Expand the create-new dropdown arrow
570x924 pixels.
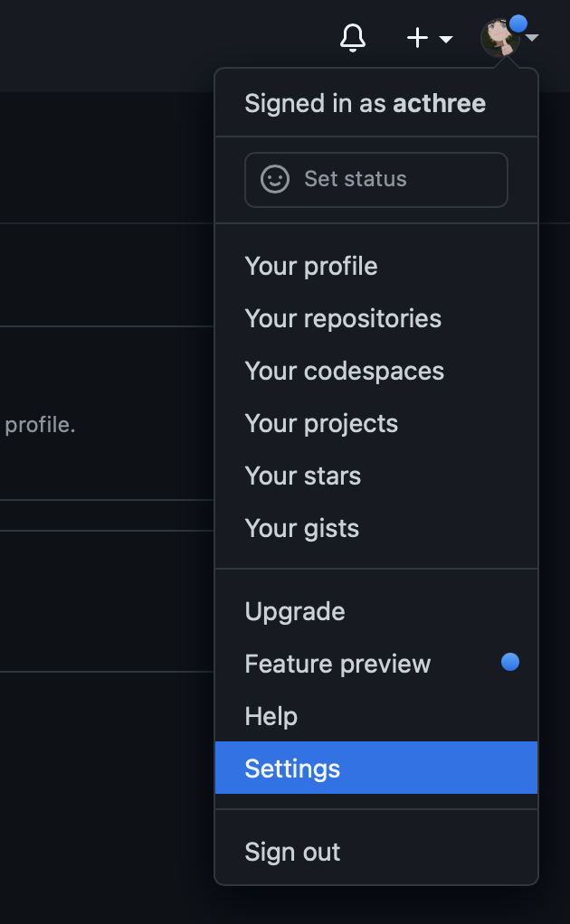(x=446, y=39)
